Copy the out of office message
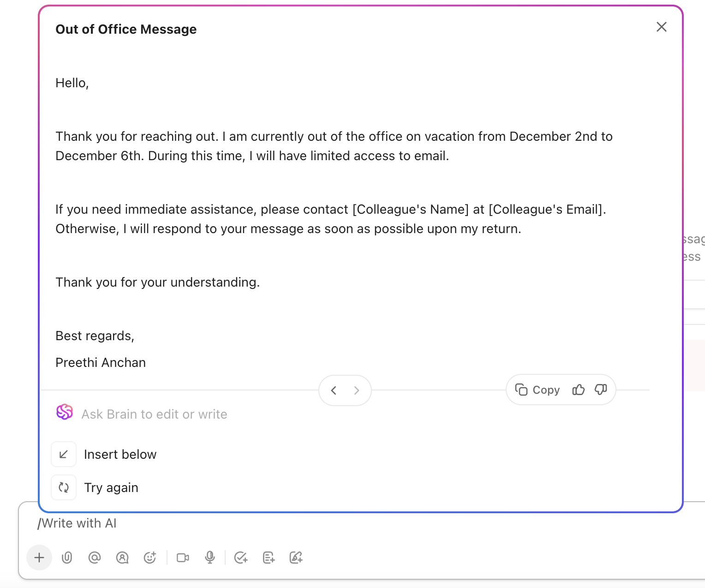705x588 pixels. click(538, 390)
